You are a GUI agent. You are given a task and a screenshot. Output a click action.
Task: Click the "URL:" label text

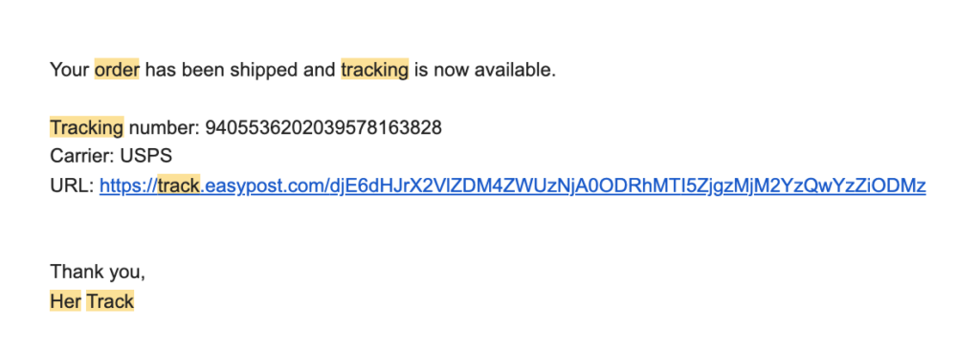(x=72, y=186)
